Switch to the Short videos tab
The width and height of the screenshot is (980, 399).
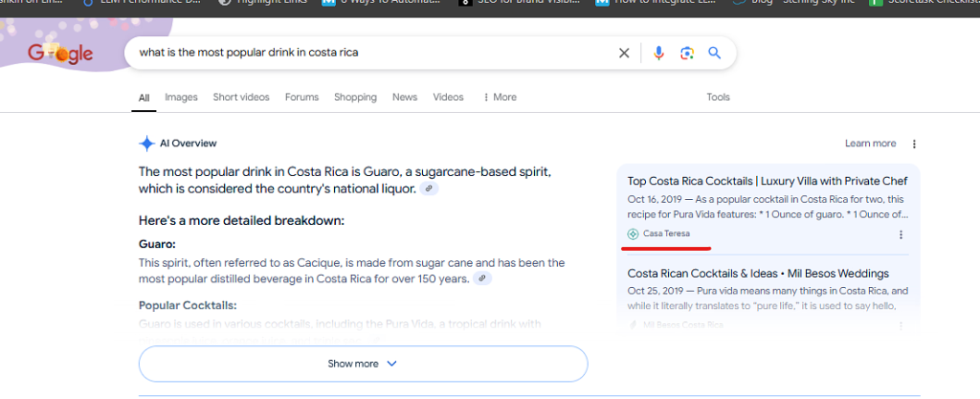241,98
